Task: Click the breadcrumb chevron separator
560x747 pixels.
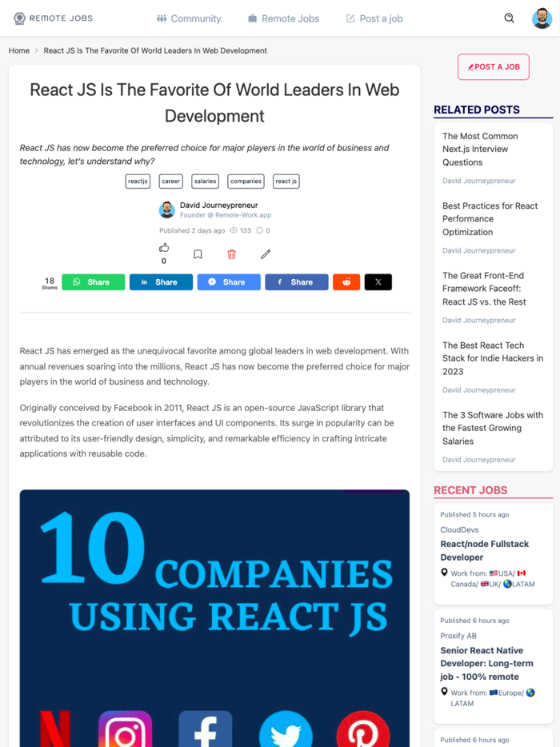Action: [x=37, y=50]
